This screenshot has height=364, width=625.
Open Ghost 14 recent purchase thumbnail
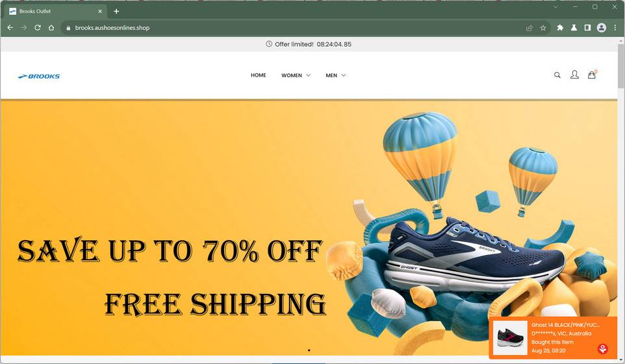tap(510, 337)
